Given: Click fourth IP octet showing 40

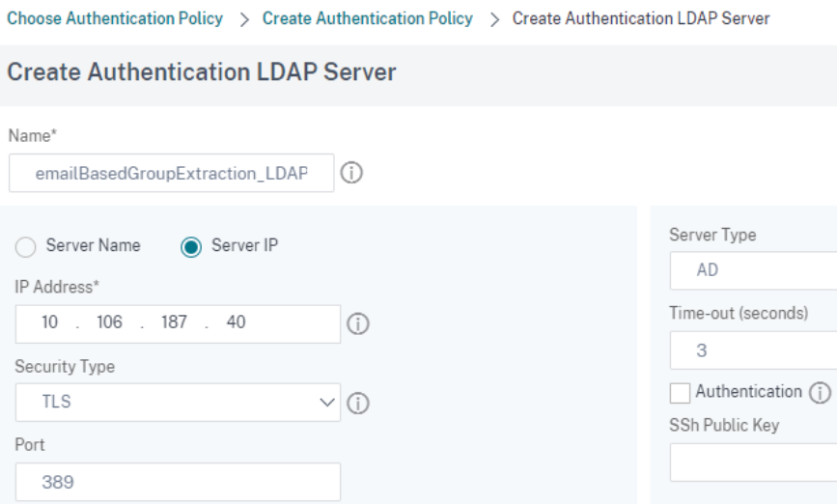Looking at the screenshot, I should click(x=236, y=322).
